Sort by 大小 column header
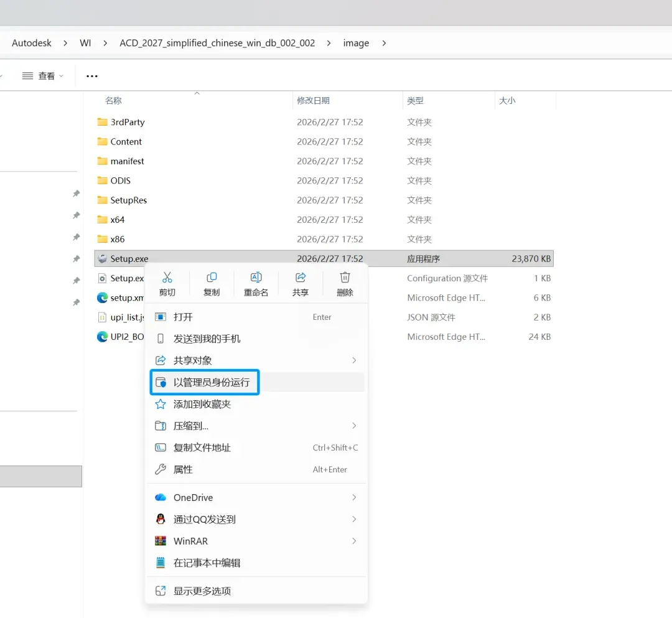Viewport: 672px width, 618px height. [507, 101]
